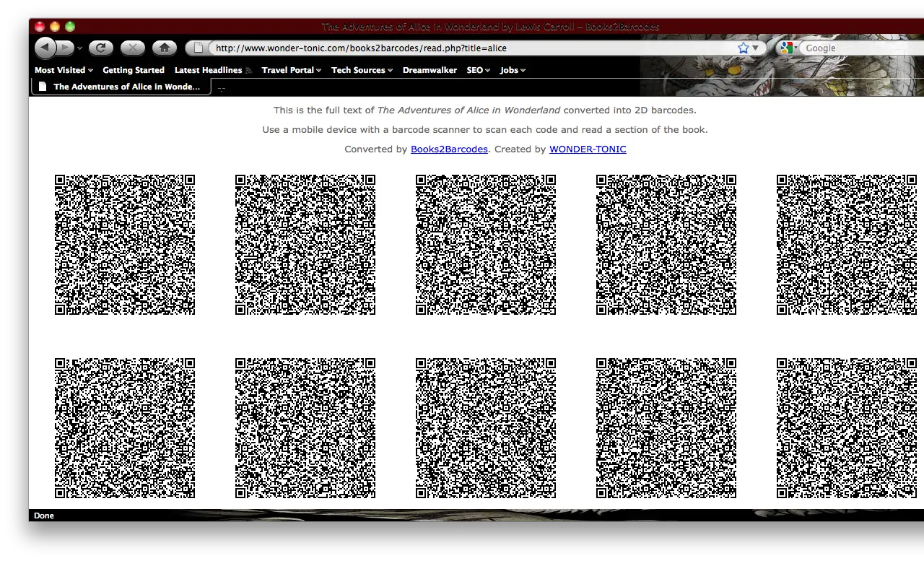Follow the WONDER-TONIC link
Image resolution: width=924 pixels, height=561 pixels.
point(588,149)
